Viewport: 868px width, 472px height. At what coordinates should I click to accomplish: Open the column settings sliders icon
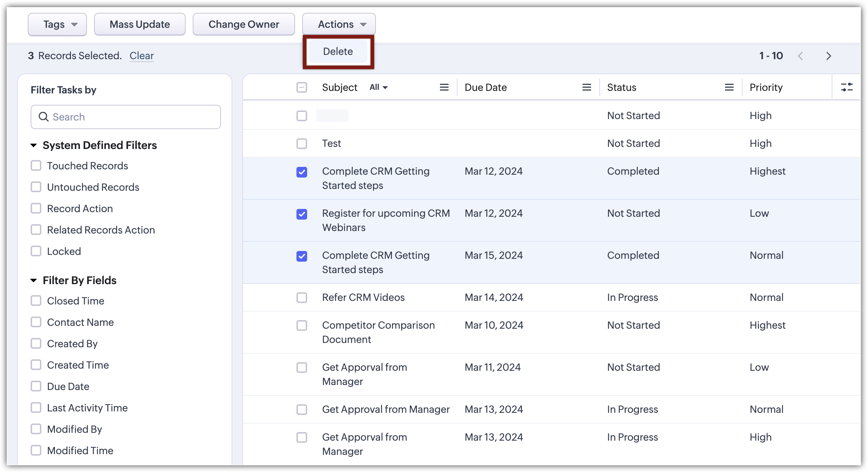(x=847, y=87)
